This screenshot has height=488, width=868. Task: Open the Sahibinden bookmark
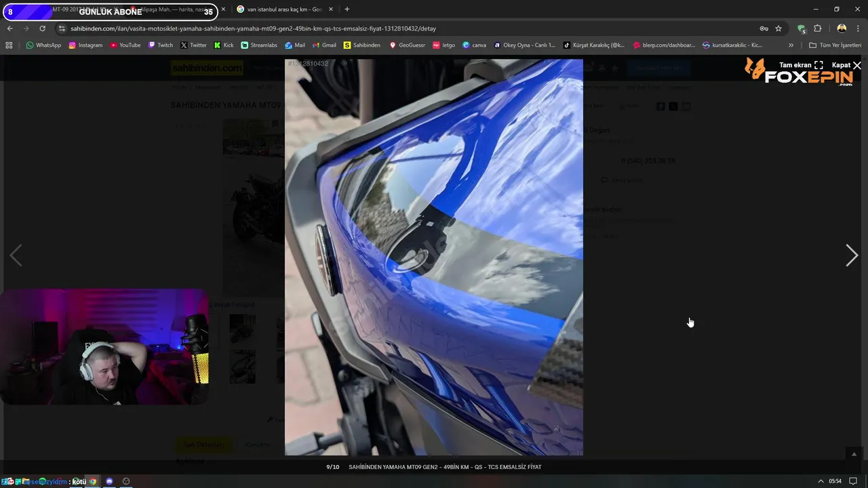[362, 45]
